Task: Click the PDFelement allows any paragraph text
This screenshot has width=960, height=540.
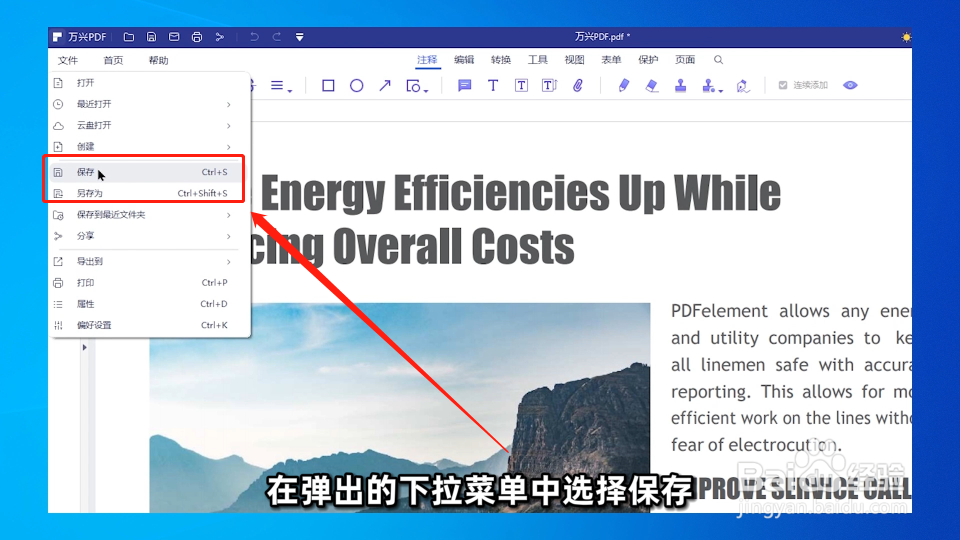Action: (791, 378)
